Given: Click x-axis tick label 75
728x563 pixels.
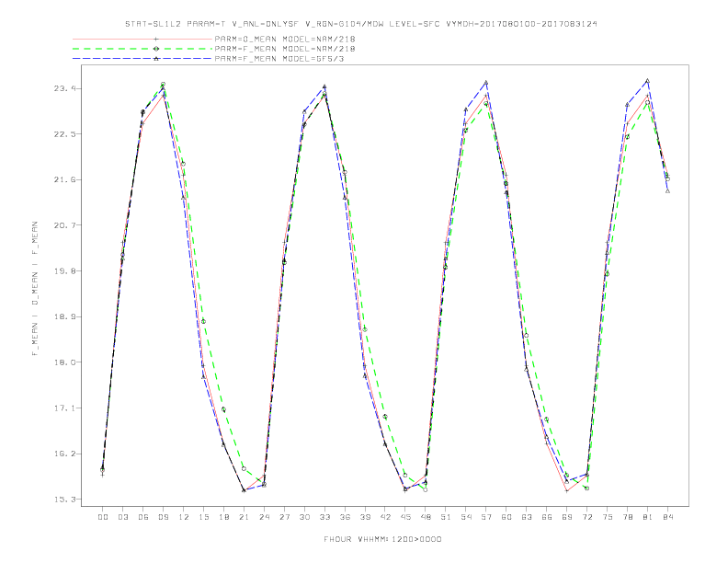Looking at the screenshot, I should 608,517.
